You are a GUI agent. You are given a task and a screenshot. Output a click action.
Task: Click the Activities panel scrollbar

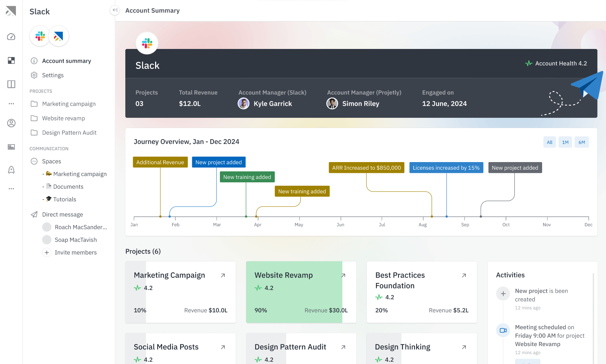pyautogui.click(x=594, y=318)
